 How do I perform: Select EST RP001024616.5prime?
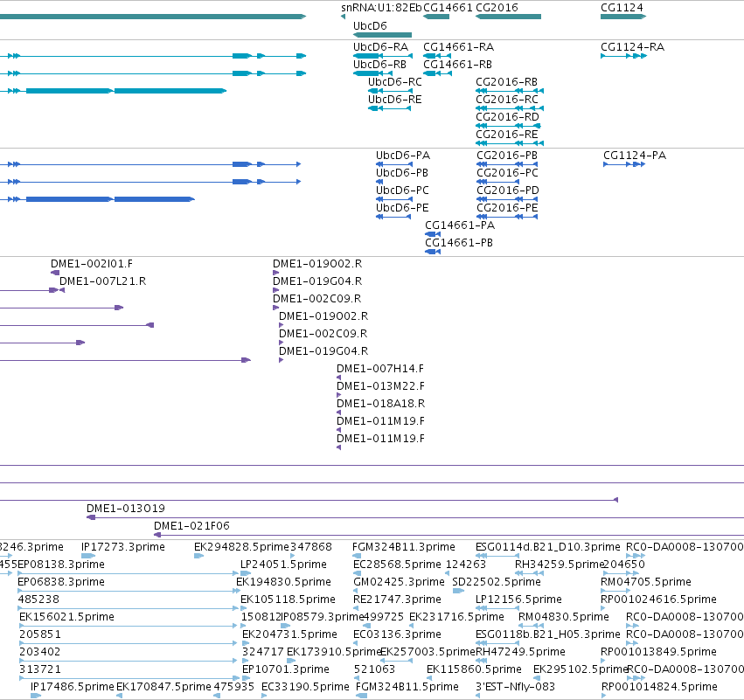(658, 600)
